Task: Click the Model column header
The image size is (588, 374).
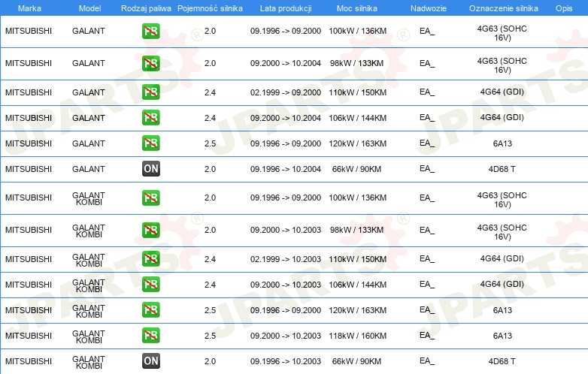Action: (89, 8)
